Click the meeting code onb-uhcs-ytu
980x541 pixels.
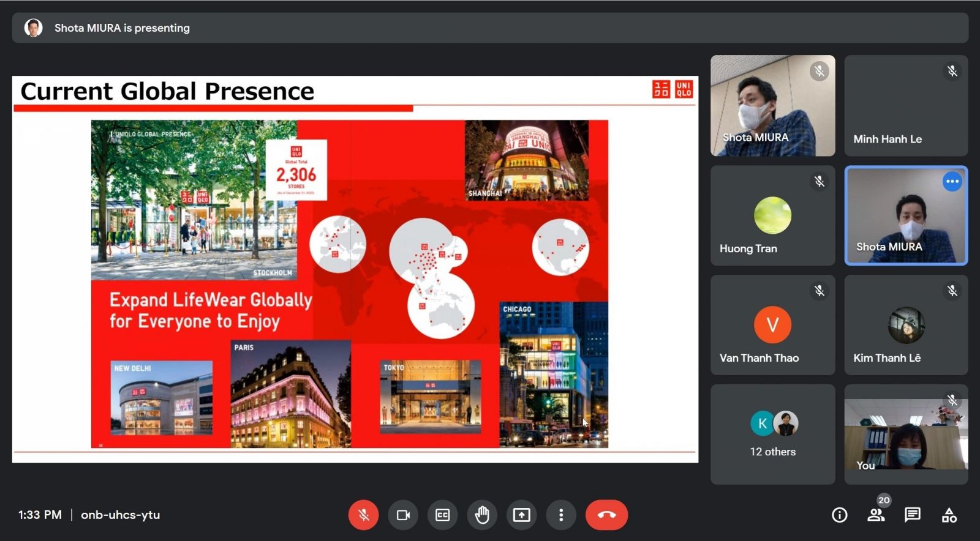click(x=120, y=515)
